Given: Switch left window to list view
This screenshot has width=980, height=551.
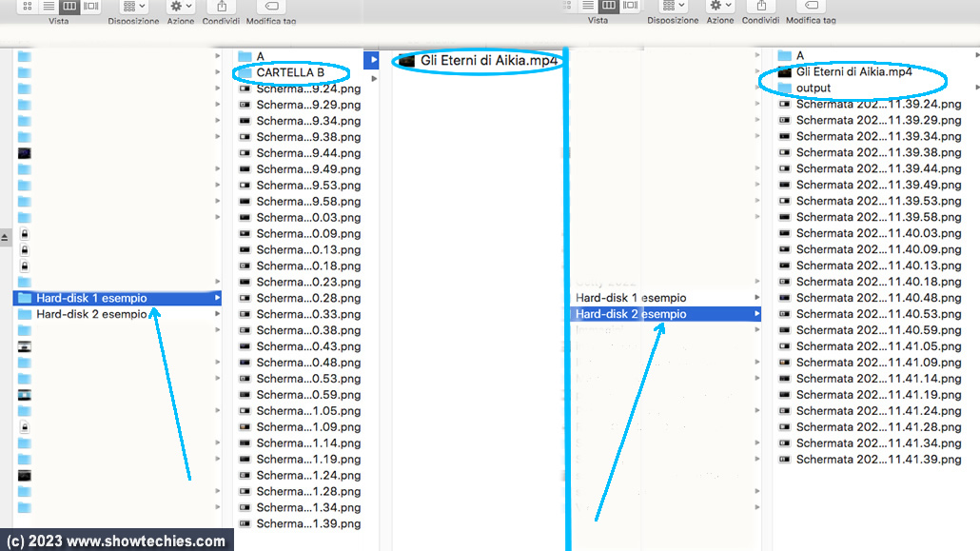Looking at the screenshot, I should click(x=49, y=7).
